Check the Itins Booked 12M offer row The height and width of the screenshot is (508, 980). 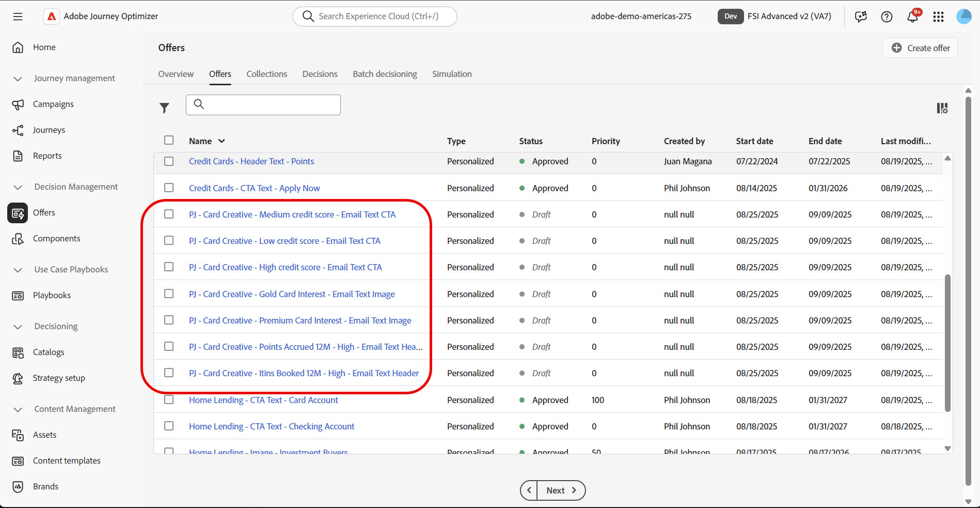click(x=169, y=373)
